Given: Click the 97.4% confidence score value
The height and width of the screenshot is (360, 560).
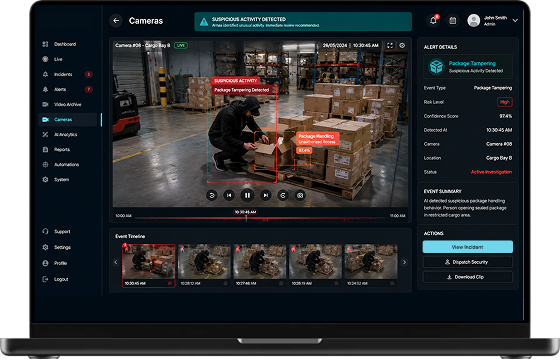Looking at the screenshot, I should pos(505,116).
